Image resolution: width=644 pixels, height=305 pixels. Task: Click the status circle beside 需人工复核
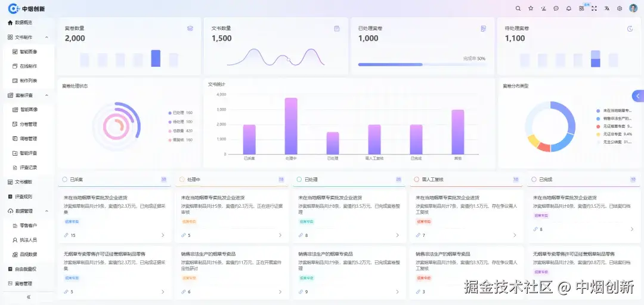tap(416, 179)
